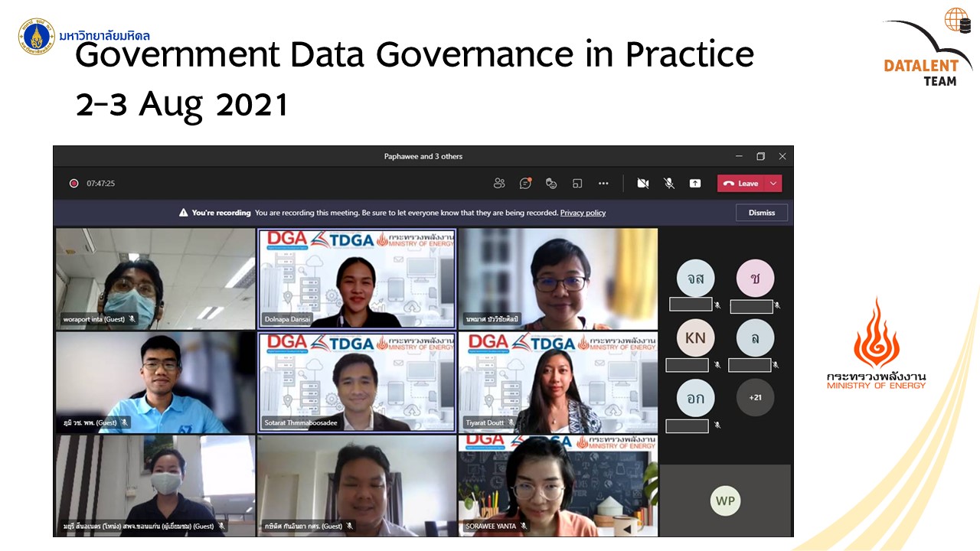Open the participants panel icon
This screenshot has height=551, width=980.
[x=499, y=184]
